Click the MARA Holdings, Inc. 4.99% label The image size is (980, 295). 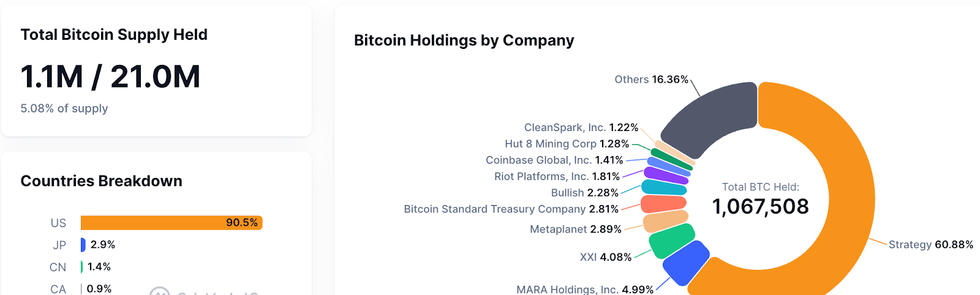pos(585,289)
